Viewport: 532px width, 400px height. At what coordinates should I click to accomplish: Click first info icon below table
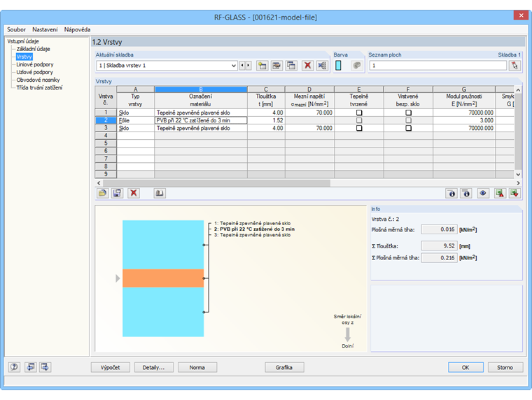pyautogui.click(x=451, y=193)
